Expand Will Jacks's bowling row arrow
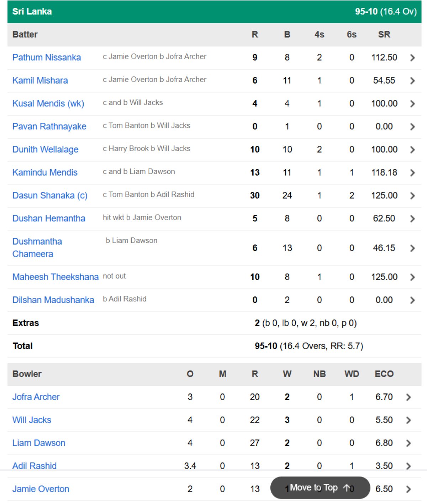Viewport: 427px width, 504px height. coord(408,420)
